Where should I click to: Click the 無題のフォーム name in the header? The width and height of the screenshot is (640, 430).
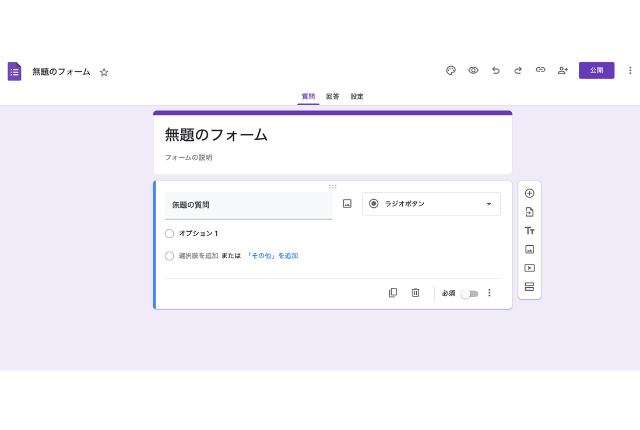(61, 72)
